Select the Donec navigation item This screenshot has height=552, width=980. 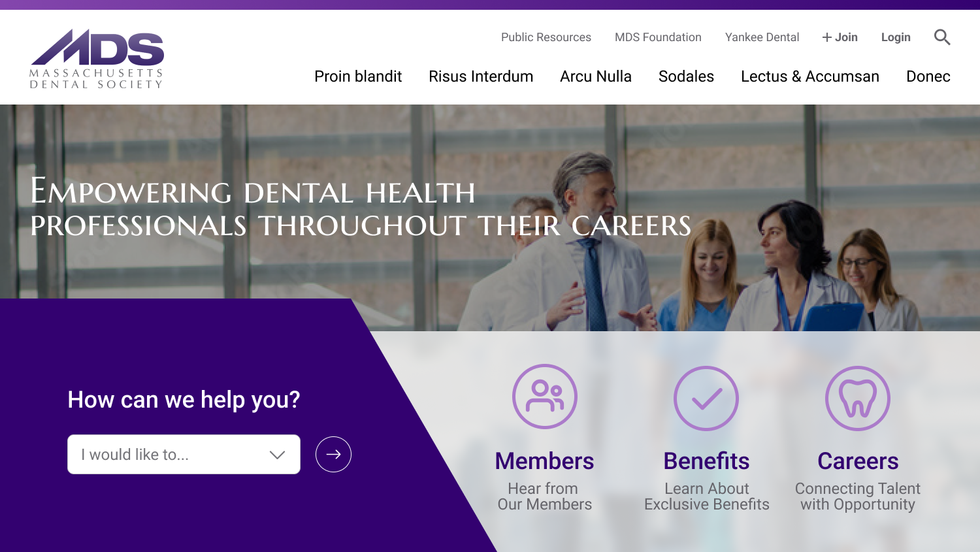928,76
